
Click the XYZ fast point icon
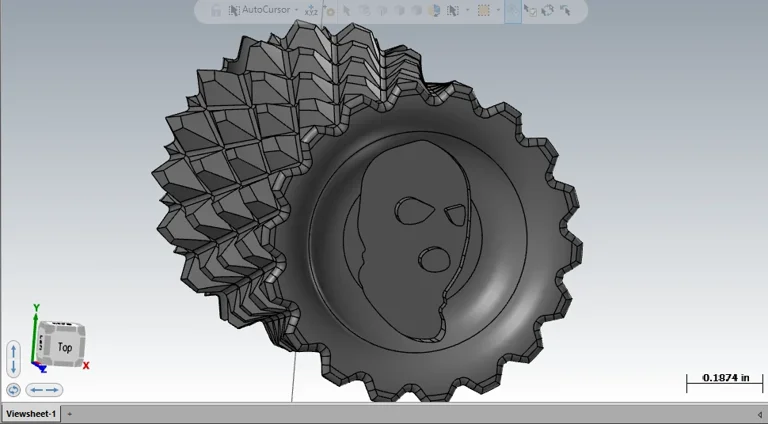(x=312, y=11)
